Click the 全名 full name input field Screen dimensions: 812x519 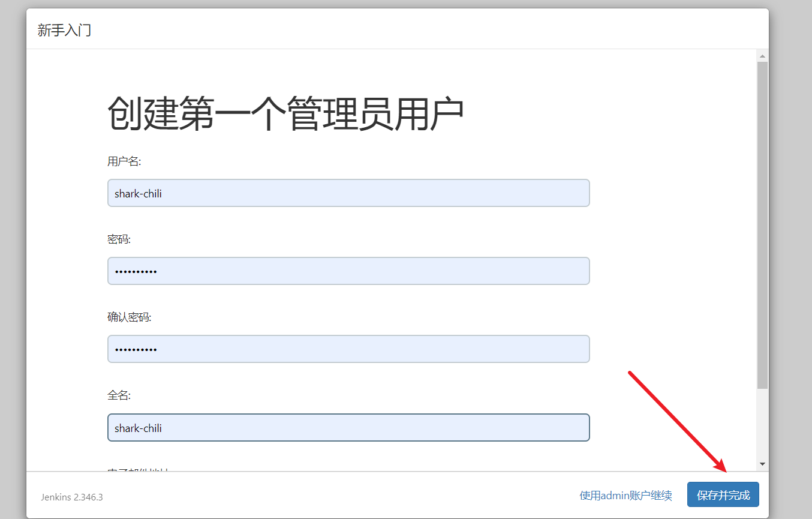click(348, 427)
